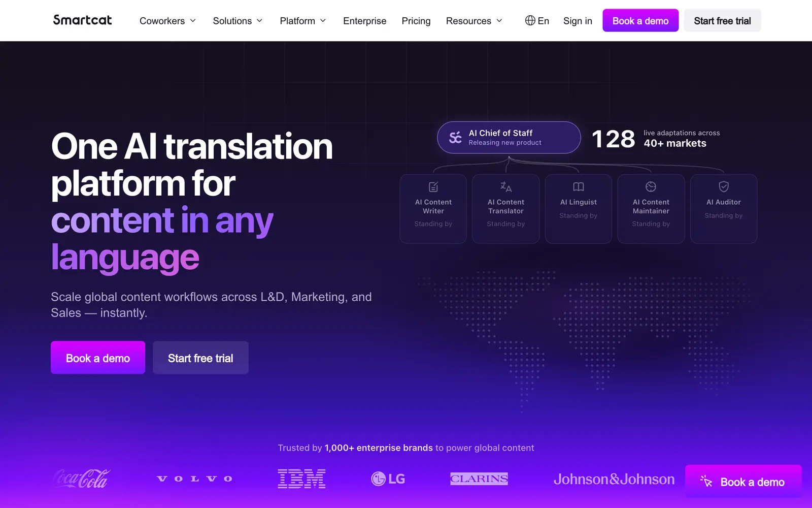Viewport: 812px width, 508px height.
Task: Open the Resources dropdown menu
Action: click(x=474, y=21)
